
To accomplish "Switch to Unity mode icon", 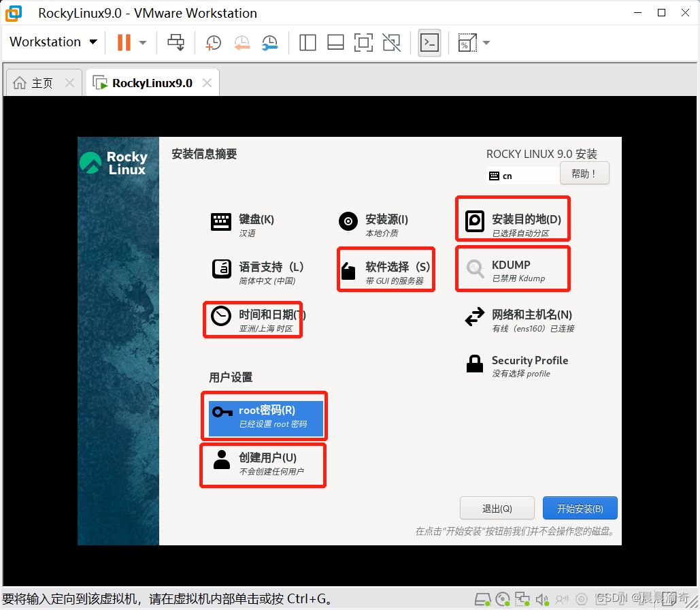I will [x=392, y=43].
